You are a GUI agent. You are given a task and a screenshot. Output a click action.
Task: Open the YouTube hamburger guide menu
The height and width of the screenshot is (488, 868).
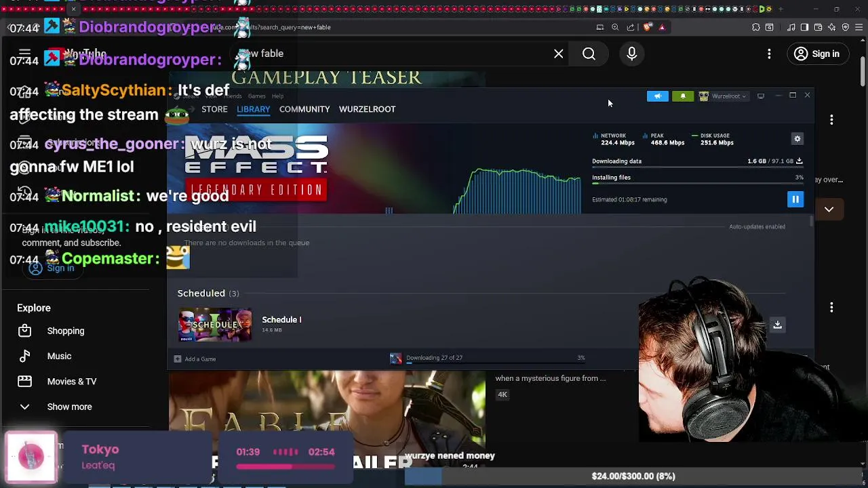click(25, 54)
